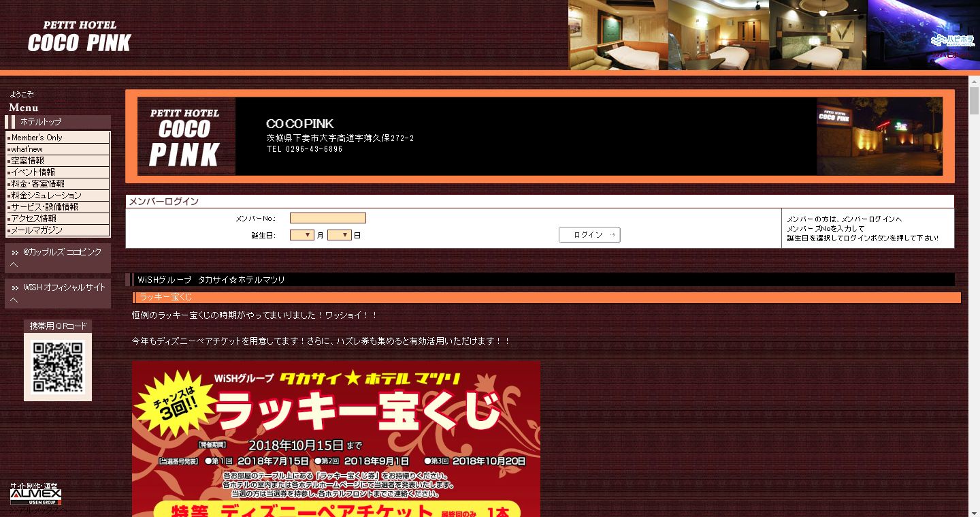Open the birthday day dropdown
Image resolution: width=980 pixels, height=517 pixels.
(x=339, y=235)
